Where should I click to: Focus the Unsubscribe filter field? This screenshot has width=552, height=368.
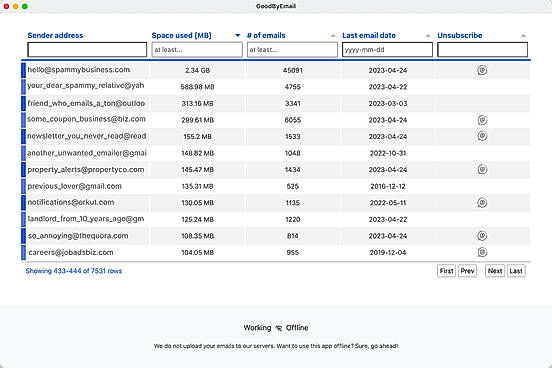pyautogui.click(x=482, y=50)
